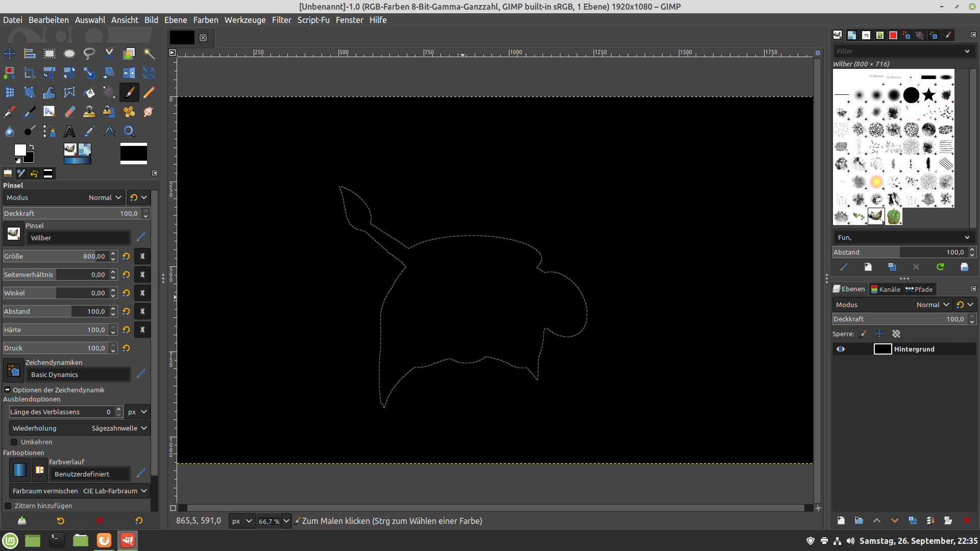The width and height of the screenshot is (980, 551).
Task: Open Wiederholung Sägezahnwelle dropdown
Action: [x=79, y=428]
